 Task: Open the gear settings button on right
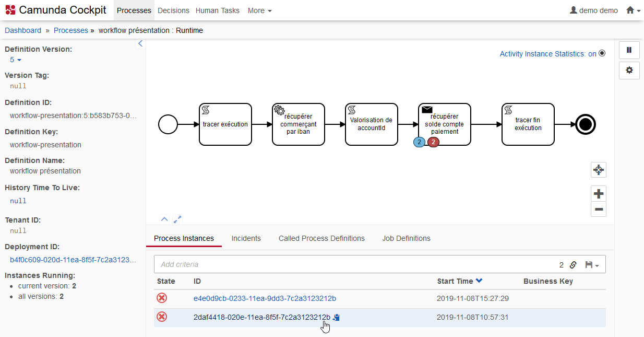click(x=629, y=70)
